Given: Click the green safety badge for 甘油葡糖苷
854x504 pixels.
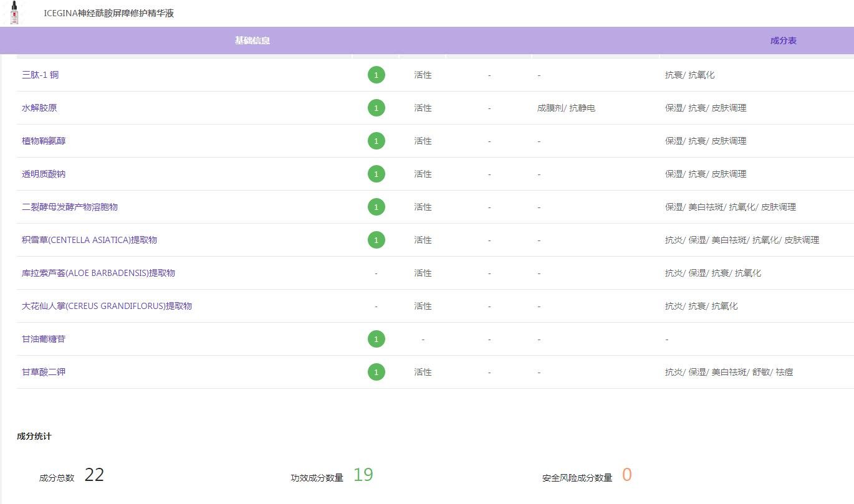Looking at the screenshot, I should pos(377,339).
